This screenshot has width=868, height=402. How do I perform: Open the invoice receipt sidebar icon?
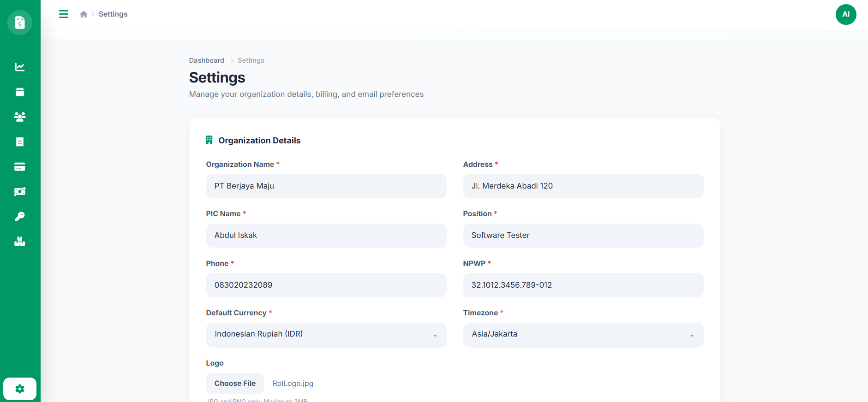[x=20, y=142]
